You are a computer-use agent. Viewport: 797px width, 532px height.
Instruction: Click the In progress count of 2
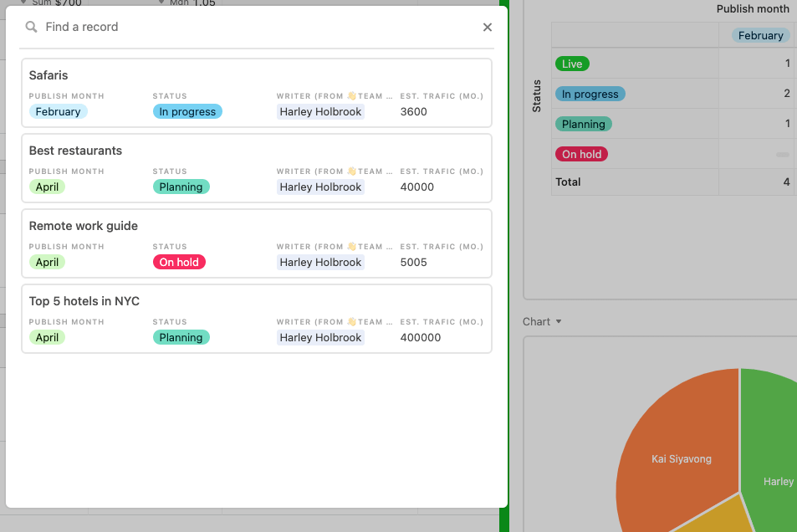click(x=787, y=93)
